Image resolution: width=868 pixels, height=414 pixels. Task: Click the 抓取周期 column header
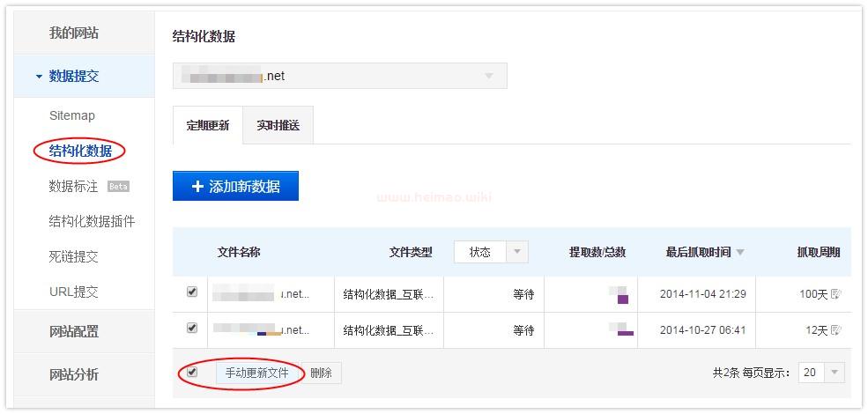click(819, 253)
